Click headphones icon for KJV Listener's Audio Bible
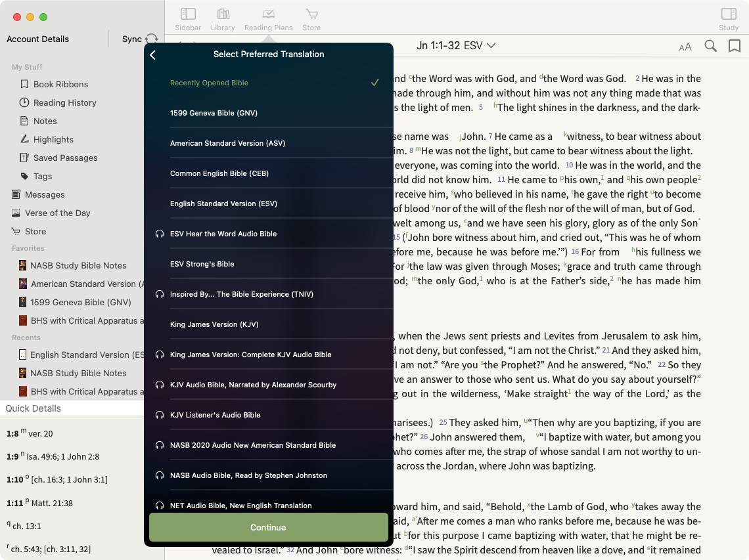 (x=160, y=415)
